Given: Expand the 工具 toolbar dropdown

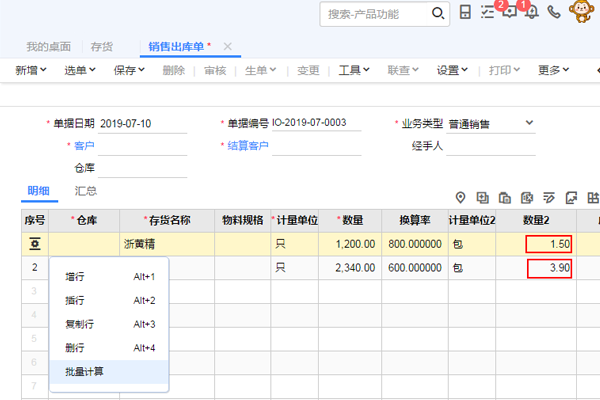Looking at the screenshot, I should [354, 70].
